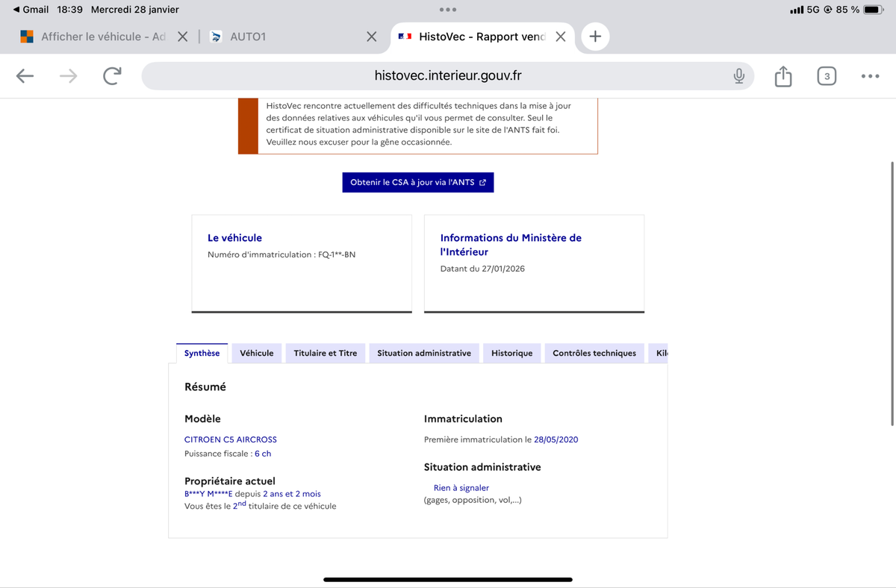Open the Contrôles techniques tab
The height and width of the screenshot is (588, 896).
point(594,353)
